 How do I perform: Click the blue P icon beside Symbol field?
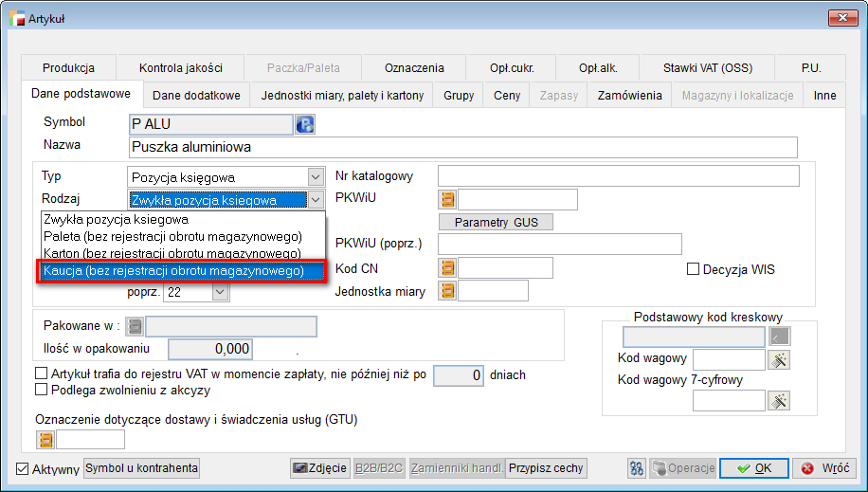(x=305, y=124)
